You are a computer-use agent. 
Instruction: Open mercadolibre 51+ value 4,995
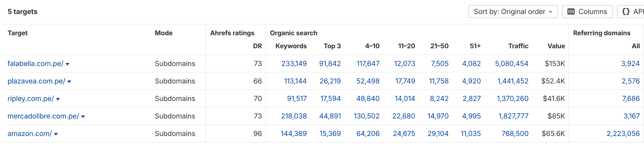click(471, 116)
